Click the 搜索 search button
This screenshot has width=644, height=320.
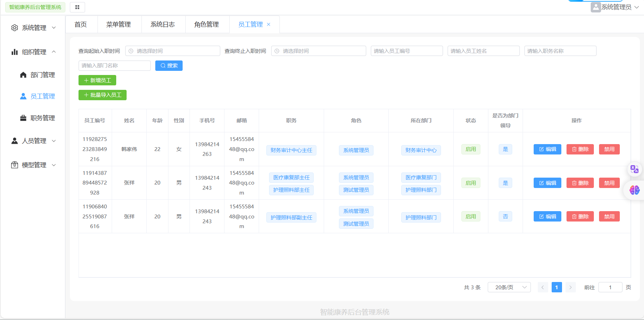pos(169,66)
